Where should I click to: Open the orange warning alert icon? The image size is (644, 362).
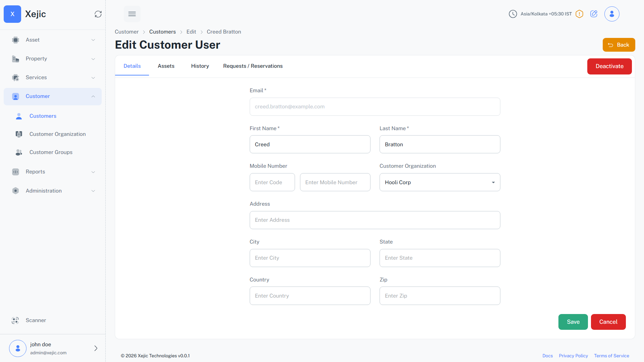579,14
